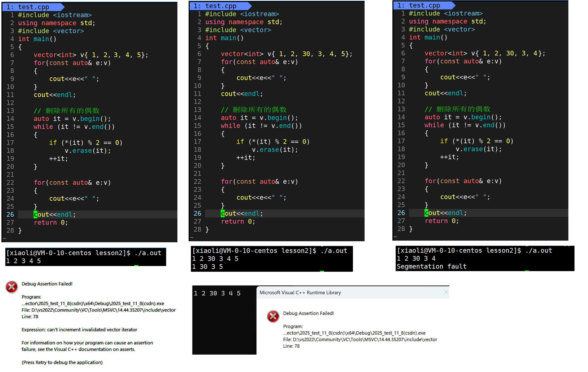Image resolution: width=588 pixels, height=372 pixels.
Task: Click the red error icon in Visual C++ Runtime dialog
Action: tap(273, 317)
